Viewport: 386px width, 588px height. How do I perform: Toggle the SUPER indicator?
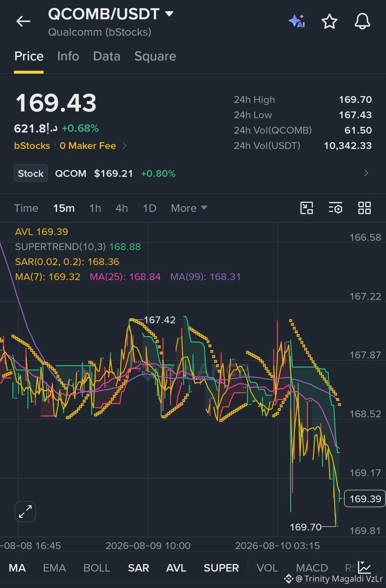221,568
